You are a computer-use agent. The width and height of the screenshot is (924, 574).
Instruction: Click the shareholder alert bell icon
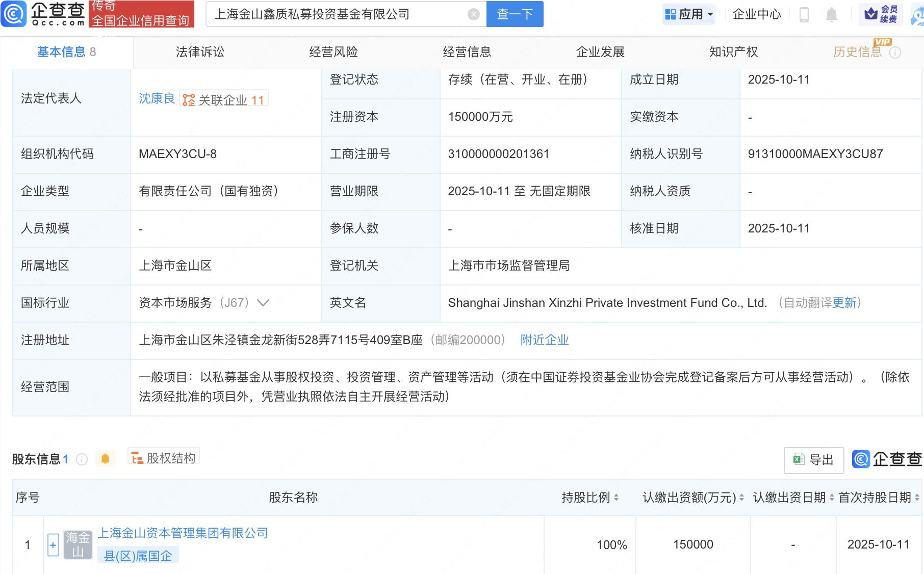click(106, 459)
